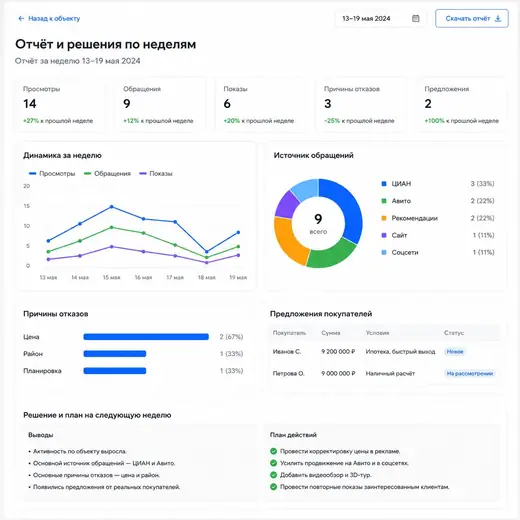Click the '9 200 000 ₽' amount

tap(338, 352)
